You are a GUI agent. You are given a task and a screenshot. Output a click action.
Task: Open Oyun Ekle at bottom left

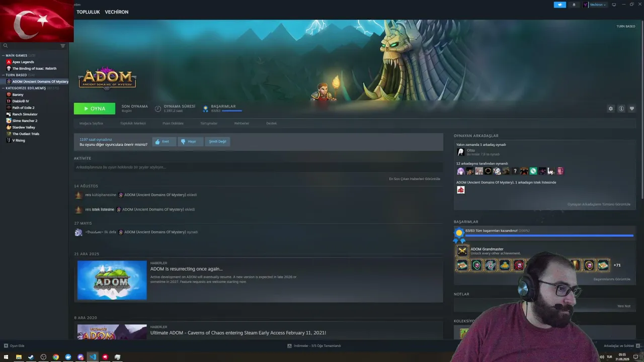pos(14,346)
